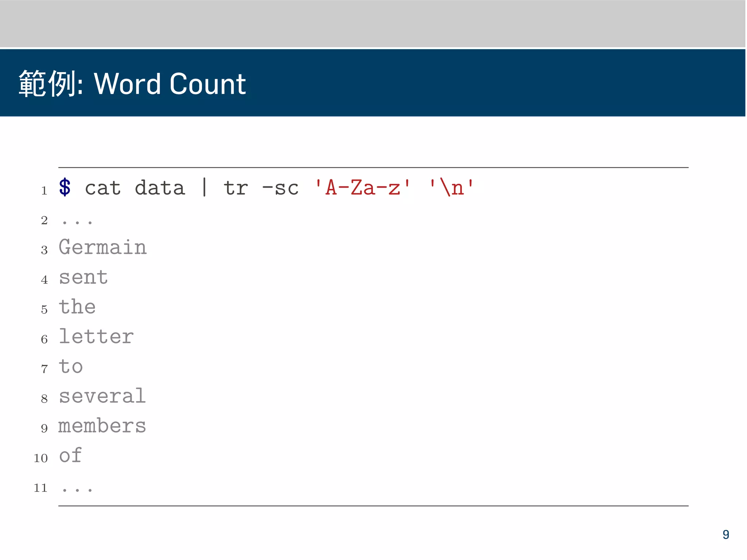Click the pipe symbol in the command
Image resolution: width=747 pixels, height=560 pixels.
[204, 187]
